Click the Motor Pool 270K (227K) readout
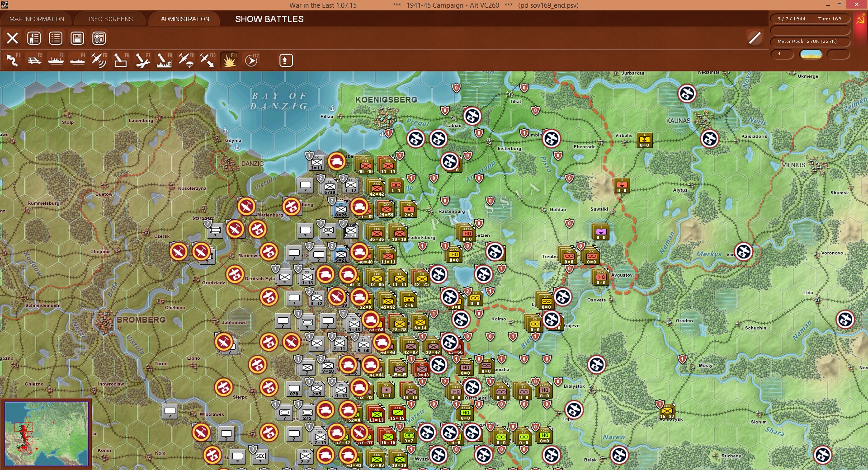The image size is (868, 470). coord(810,42)
